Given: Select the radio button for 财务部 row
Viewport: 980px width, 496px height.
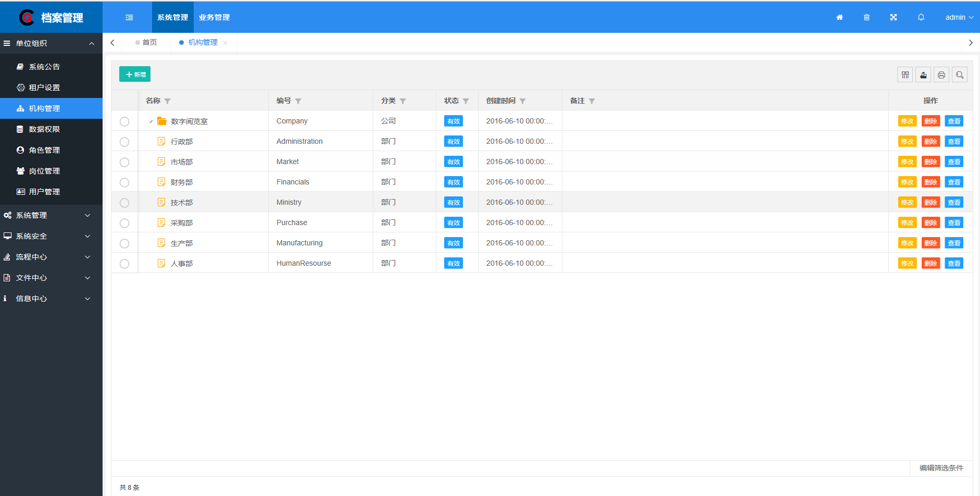Looking at the screenshot, I should pyautogui.click(x=124, y=182).
